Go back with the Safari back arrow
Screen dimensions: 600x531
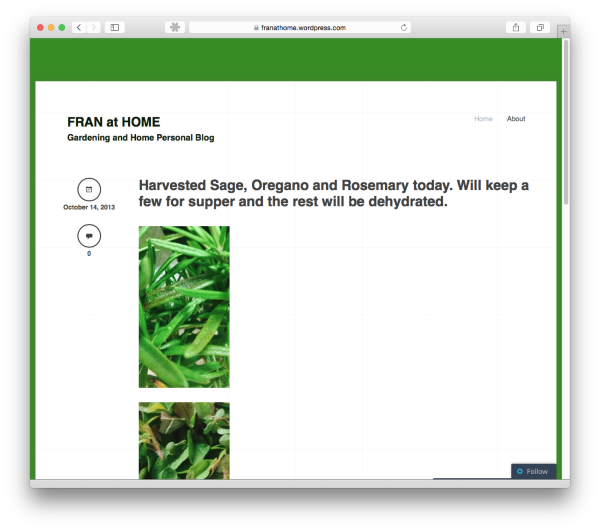click(x=79, y=28)
